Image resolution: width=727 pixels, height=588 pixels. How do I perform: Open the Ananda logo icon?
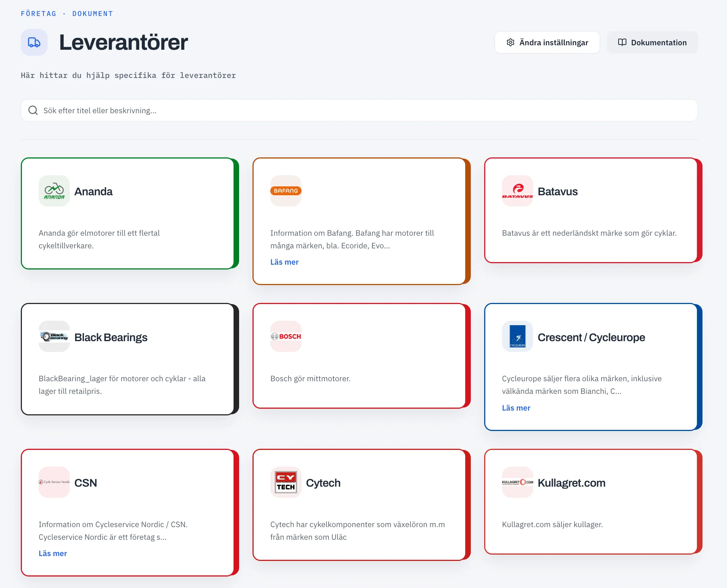coord(54,191)
